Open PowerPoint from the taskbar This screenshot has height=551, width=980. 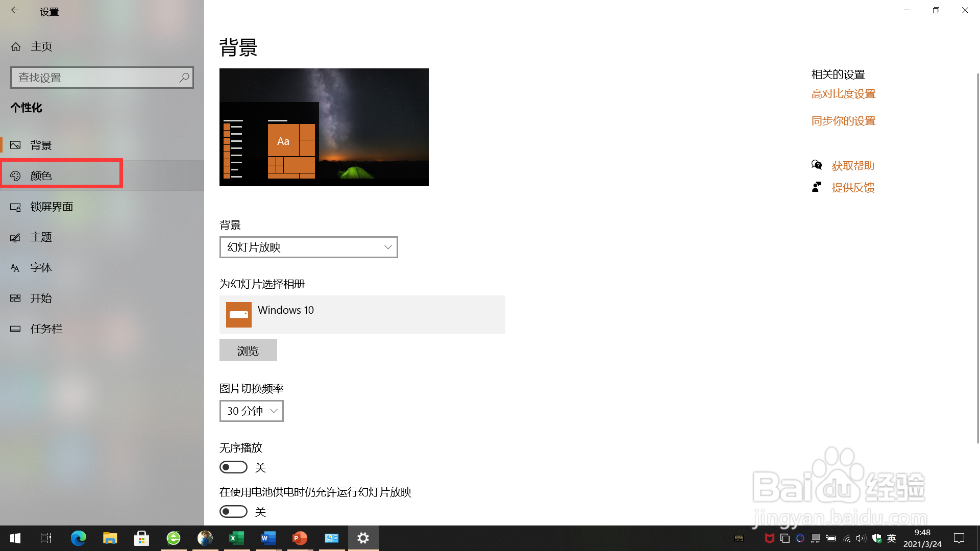(300, 538)
